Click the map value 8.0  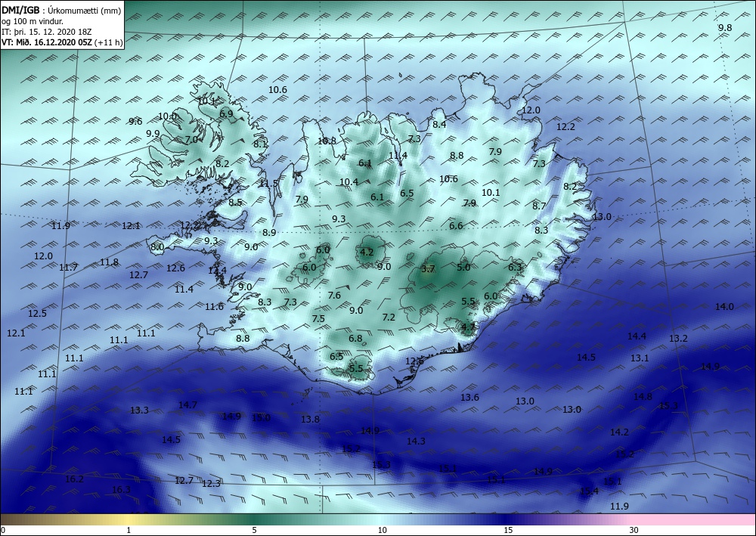(x=157, y=247)
